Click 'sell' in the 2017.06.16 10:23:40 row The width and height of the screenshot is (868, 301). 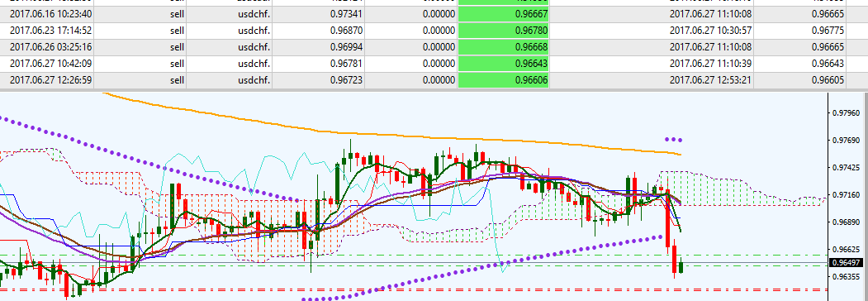point(177,13)
